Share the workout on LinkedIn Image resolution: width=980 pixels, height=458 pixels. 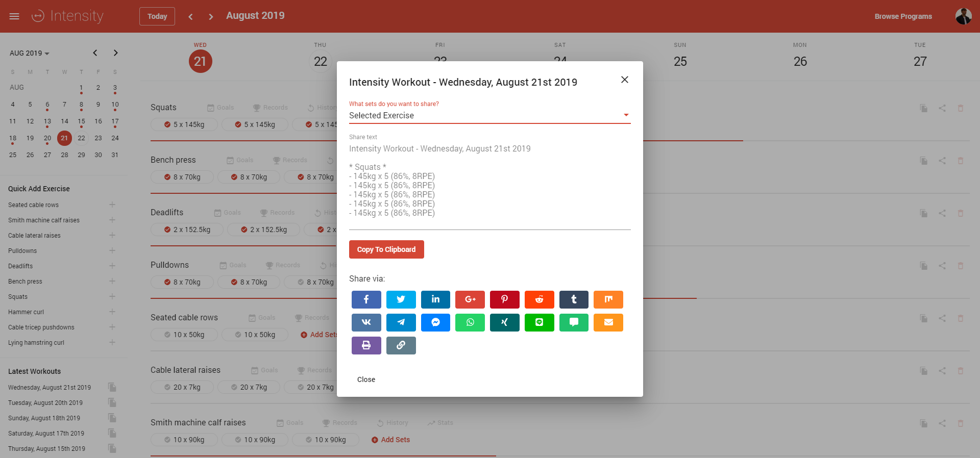435,299
